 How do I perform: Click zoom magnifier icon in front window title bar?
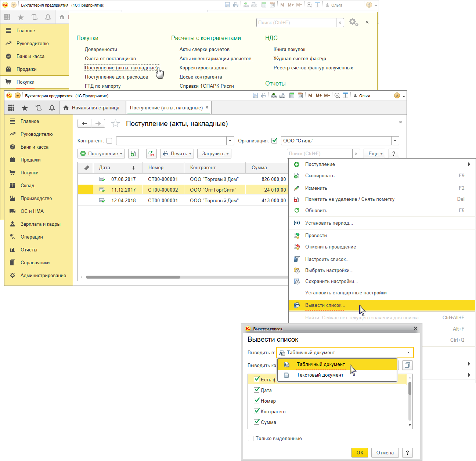337,95
